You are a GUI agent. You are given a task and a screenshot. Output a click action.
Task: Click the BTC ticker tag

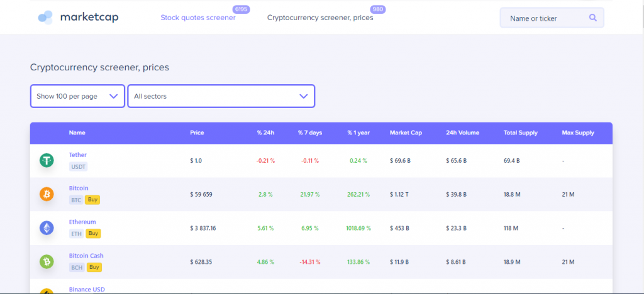[x=76, y=200]
